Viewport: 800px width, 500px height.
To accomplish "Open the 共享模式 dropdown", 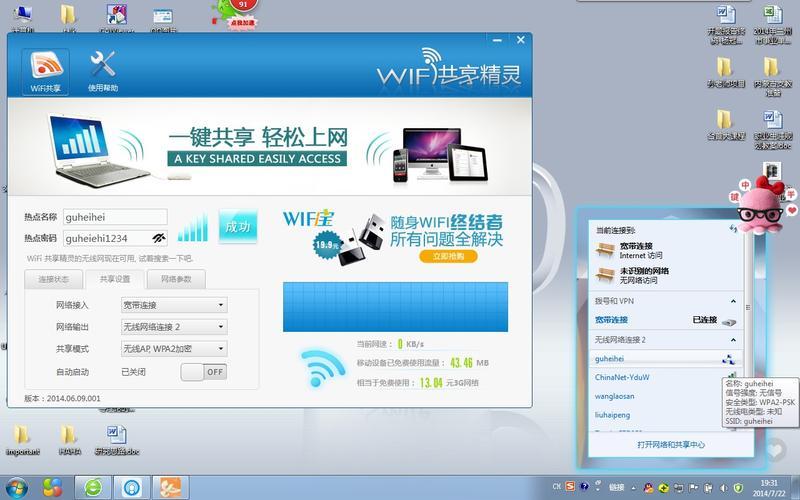I will (x=174, y=349).
